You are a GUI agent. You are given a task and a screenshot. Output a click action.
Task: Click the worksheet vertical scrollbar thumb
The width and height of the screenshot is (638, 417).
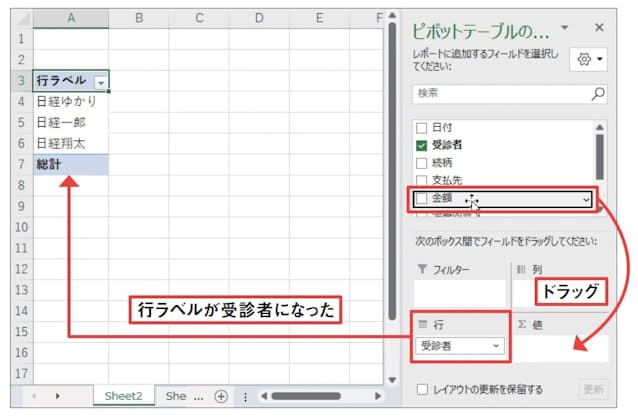(392, 171)
